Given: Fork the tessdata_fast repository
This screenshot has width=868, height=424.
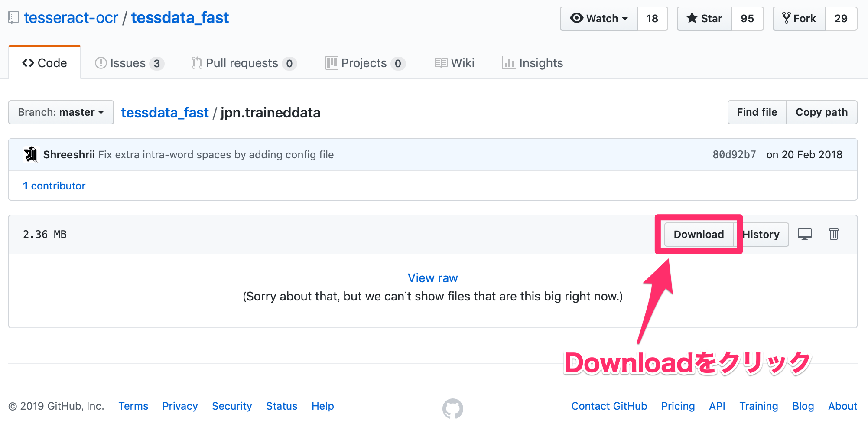Looking at the screenshot, I should [800, 19].
